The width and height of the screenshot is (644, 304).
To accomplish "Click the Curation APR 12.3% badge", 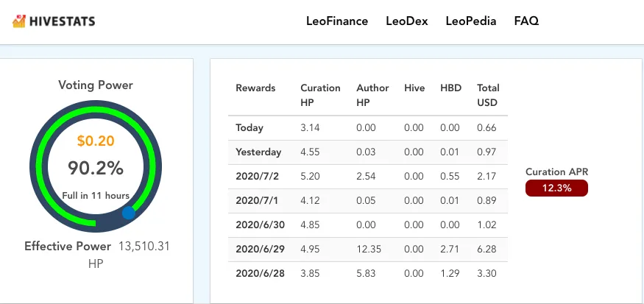I will point(556,188).
